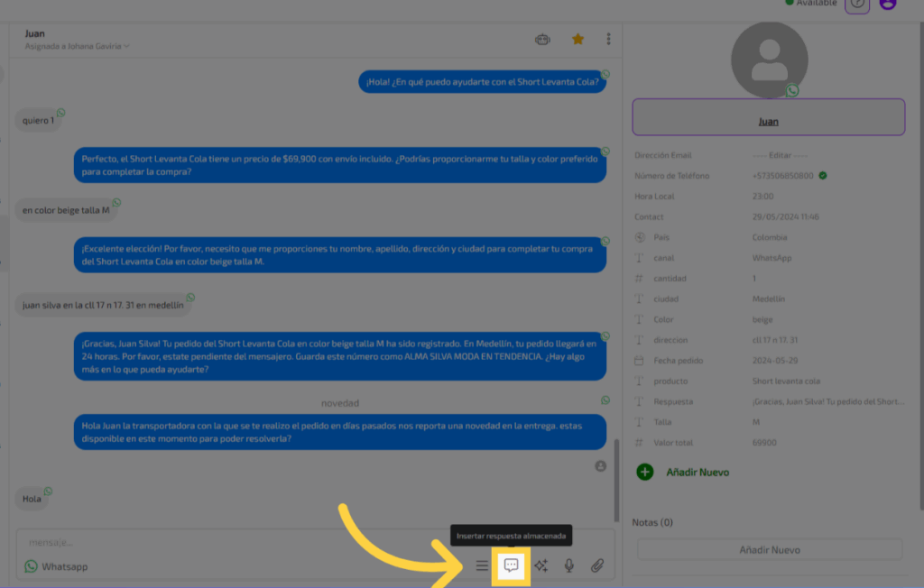924x588 pixels.
Task: Open the hamburger menu in message bar
Action: point(482,566)
